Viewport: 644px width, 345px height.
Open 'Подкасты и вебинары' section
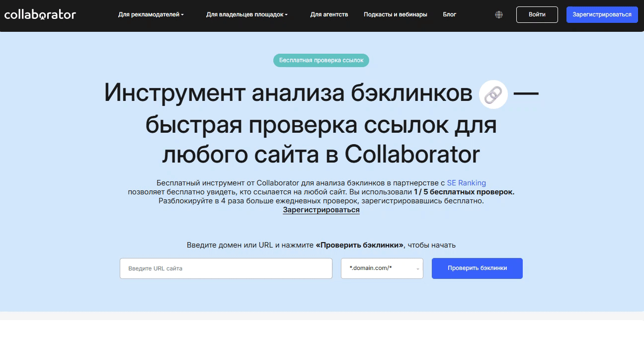coord(396,15)
